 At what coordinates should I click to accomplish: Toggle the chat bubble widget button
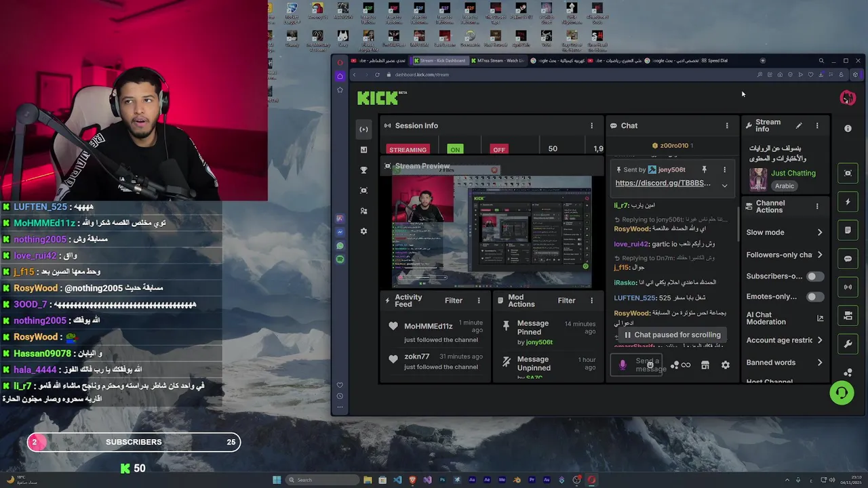pyautogui.click(x=848, y=259)
